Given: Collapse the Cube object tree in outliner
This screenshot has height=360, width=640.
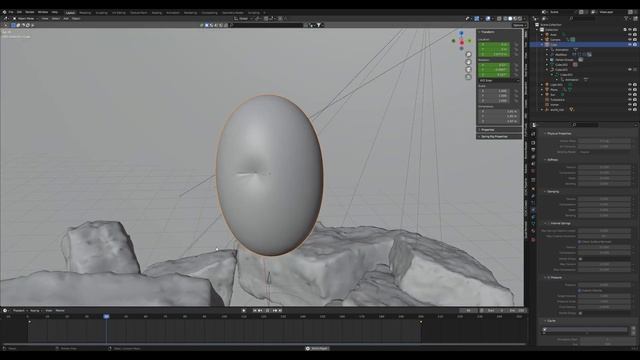Looking at the screenshot, I should click(x=542, y=44).
